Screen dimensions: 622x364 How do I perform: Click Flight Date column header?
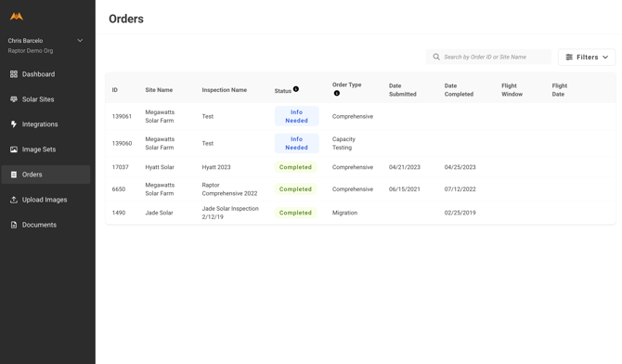(x=559, y=90)
